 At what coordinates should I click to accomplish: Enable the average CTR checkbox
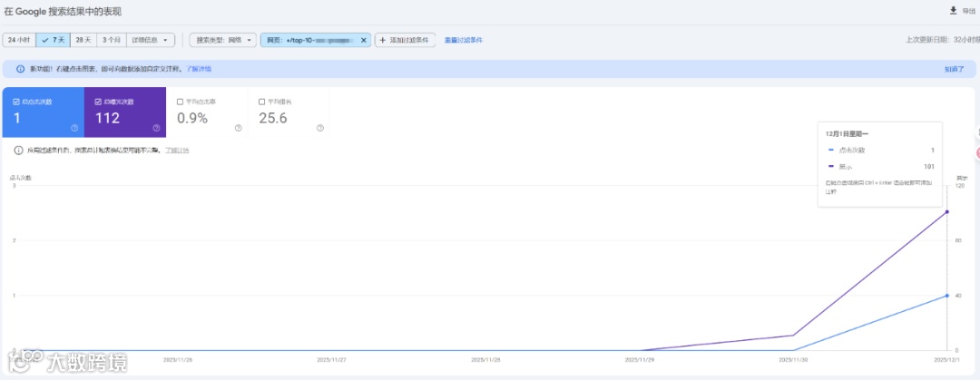[180, 102]
